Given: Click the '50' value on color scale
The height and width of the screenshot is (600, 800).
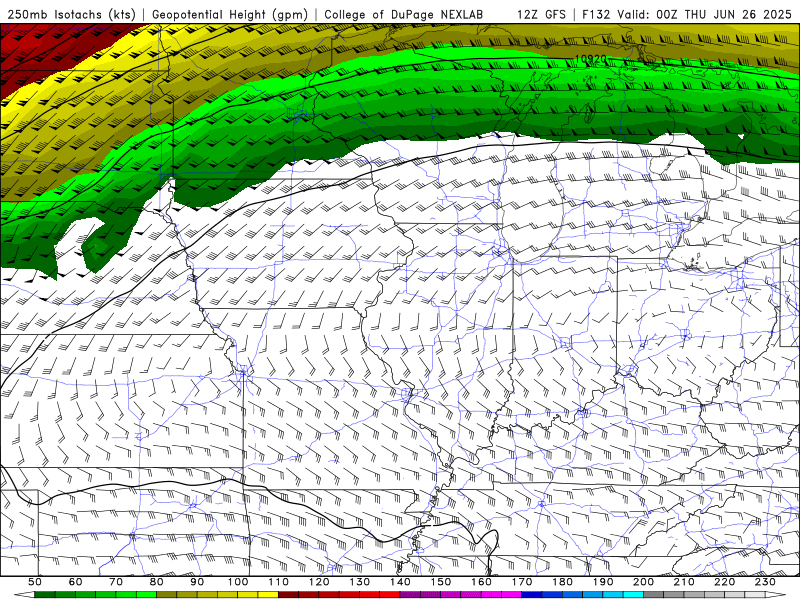Looking at the screenshot, I should 35,582.
